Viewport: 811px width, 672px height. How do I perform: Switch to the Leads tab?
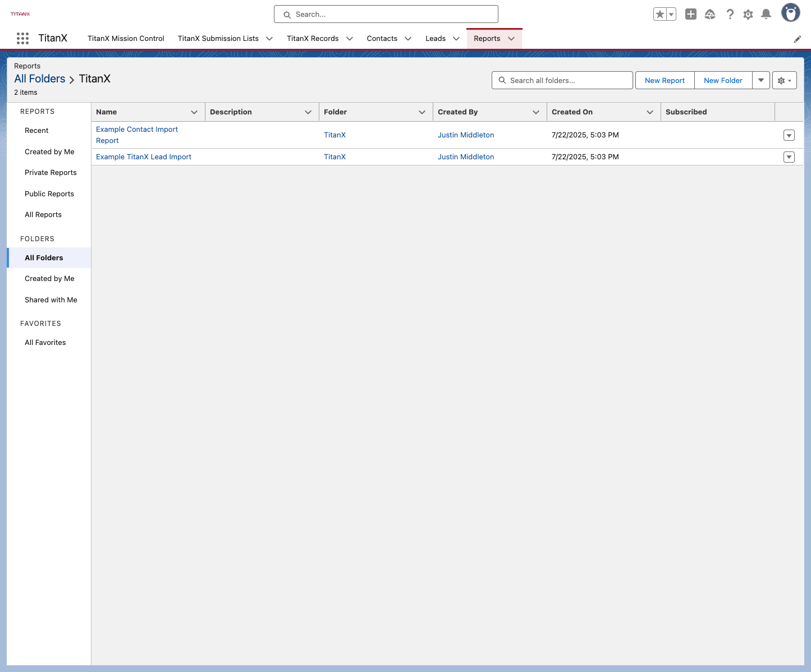coord(436,39)
